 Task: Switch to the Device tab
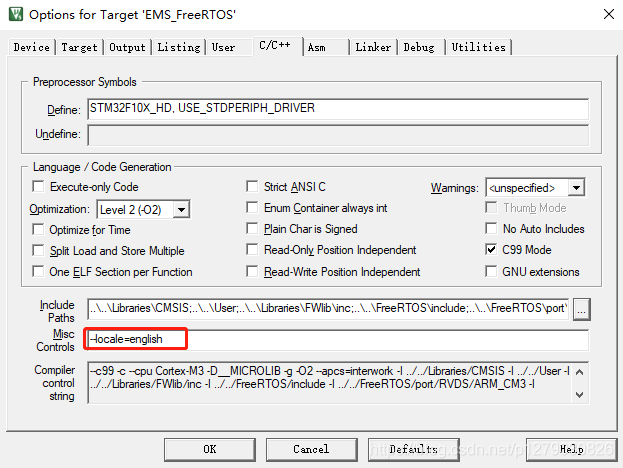[31, 47]
